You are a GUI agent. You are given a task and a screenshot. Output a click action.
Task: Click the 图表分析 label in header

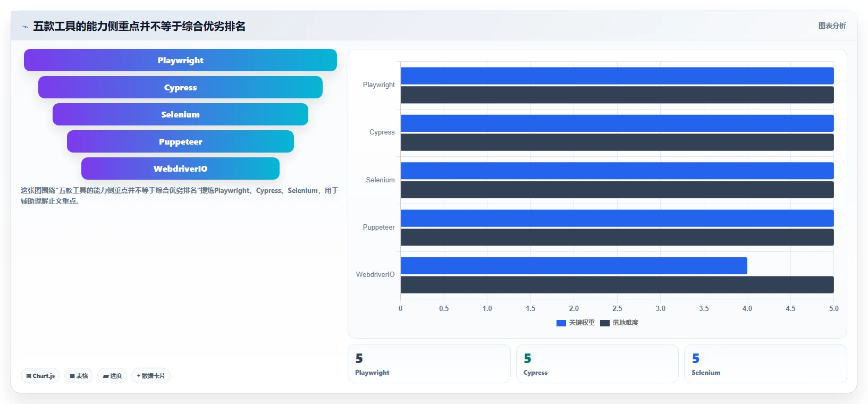[832, 26]
